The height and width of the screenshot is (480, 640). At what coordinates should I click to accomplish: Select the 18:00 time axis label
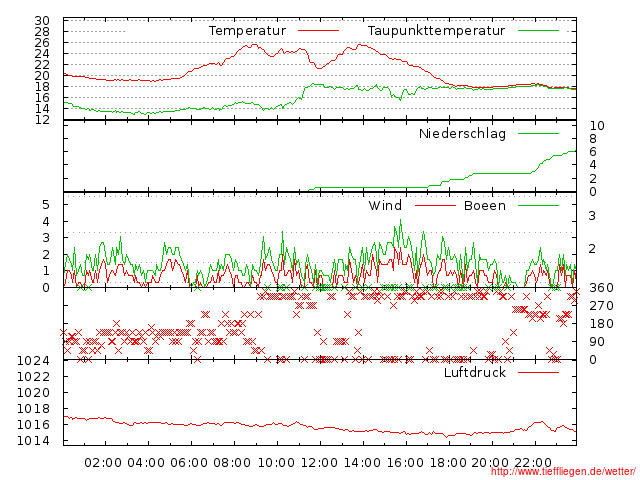[448, 463]
